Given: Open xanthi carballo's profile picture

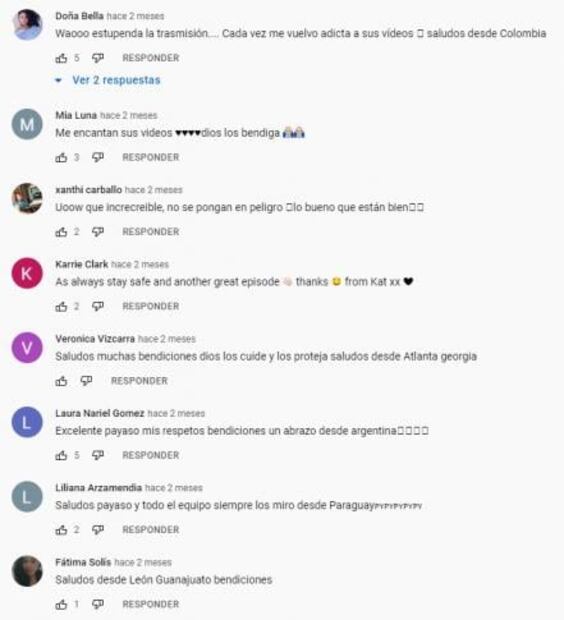Looking at the screenshot, I should tap(27, 198).
